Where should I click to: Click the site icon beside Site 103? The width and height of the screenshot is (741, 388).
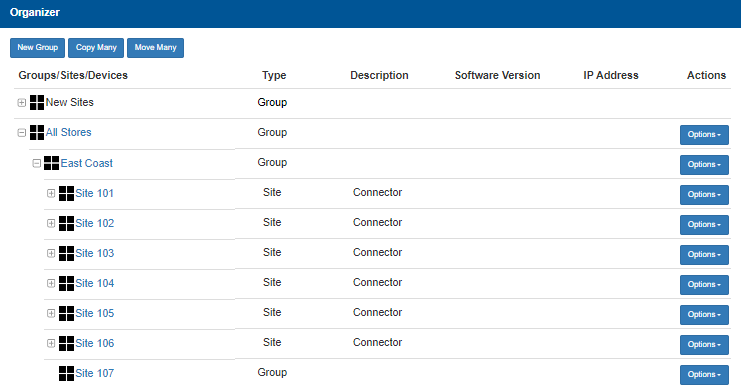pos(66,253)
